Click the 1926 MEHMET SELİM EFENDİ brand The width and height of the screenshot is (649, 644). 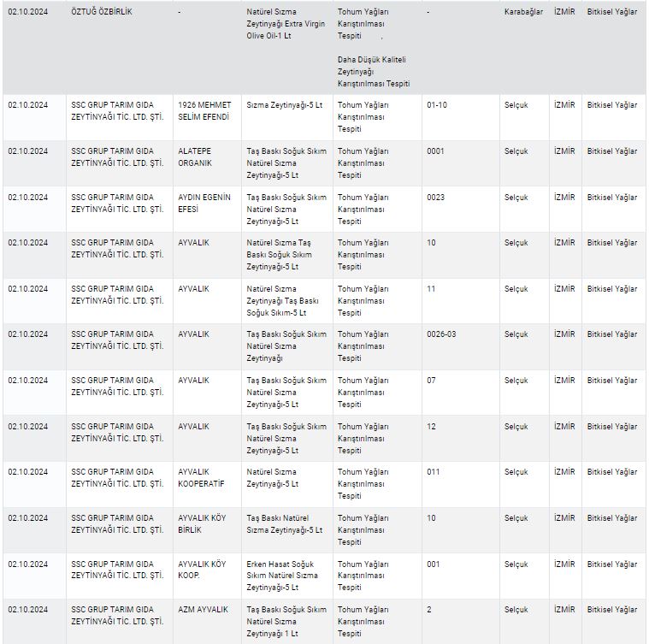204,110
